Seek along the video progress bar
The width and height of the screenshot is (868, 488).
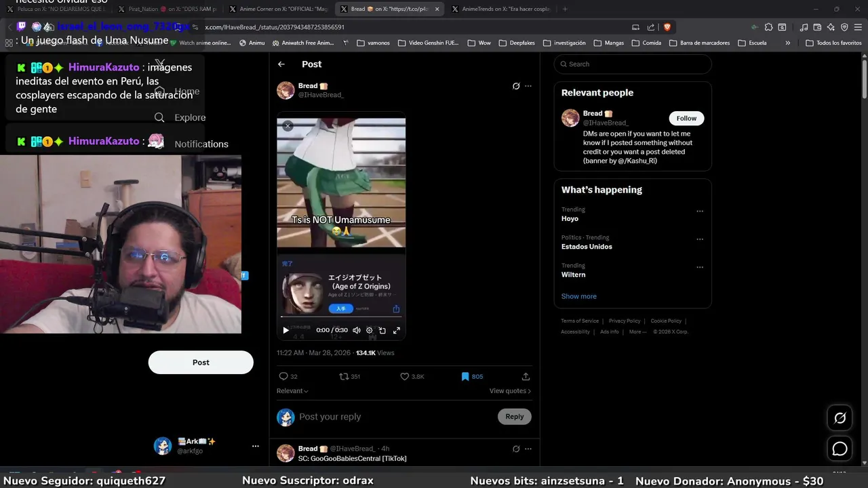[x=341, y=317]
